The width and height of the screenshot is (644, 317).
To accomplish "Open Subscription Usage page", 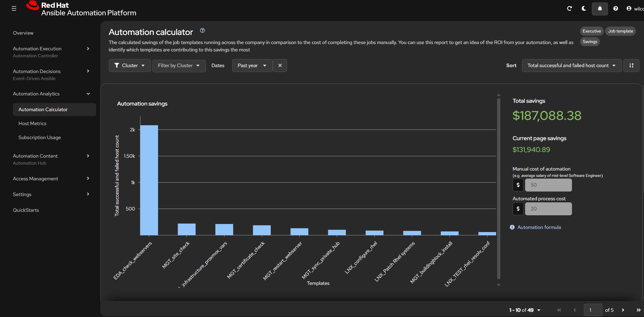I will pyautogui.click(x=40, y=137).
